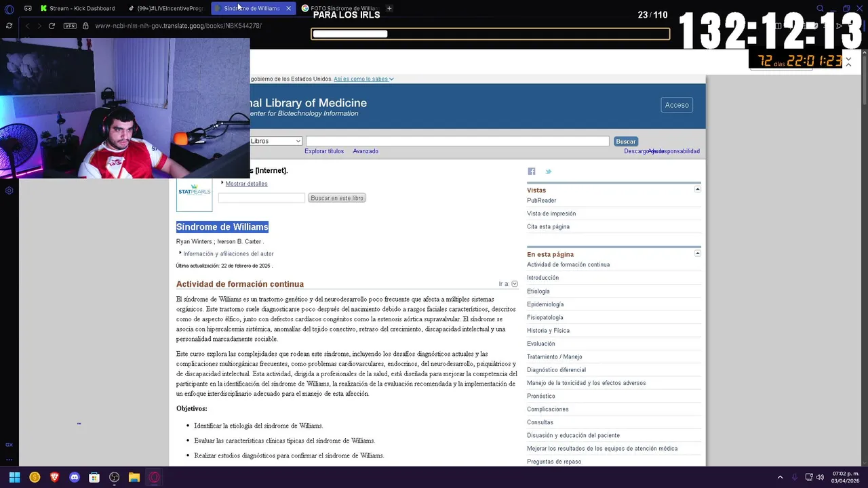
Task: Click Cita esta página link
Action: click(548, 227)
